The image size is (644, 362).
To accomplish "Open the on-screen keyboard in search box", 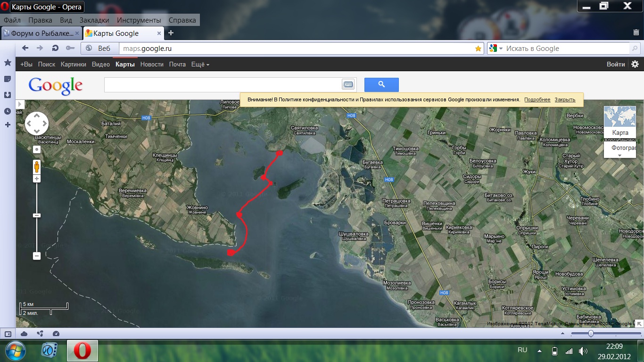I will coord(348,85).
